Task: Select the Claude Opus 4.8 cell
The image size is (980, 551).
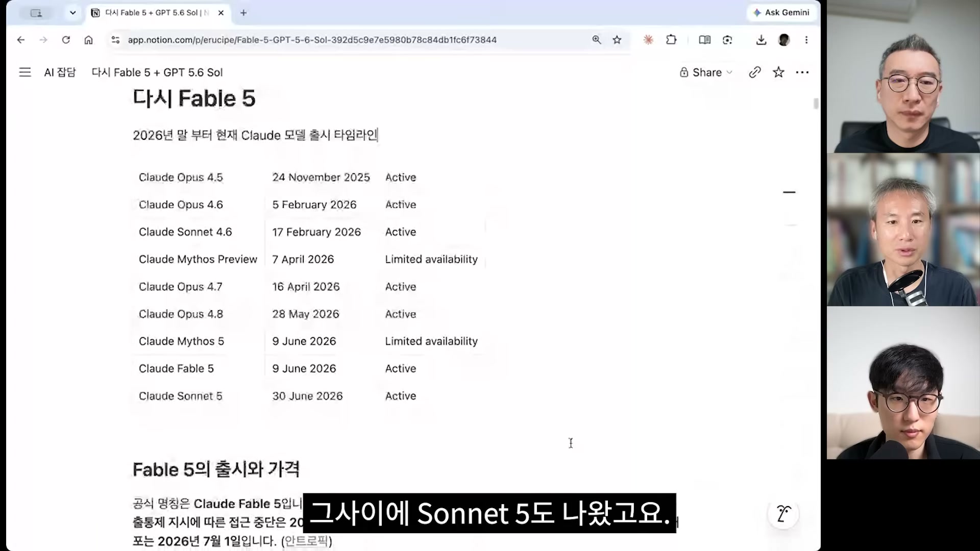Action: pyautogui.click(x=181, y=314)
